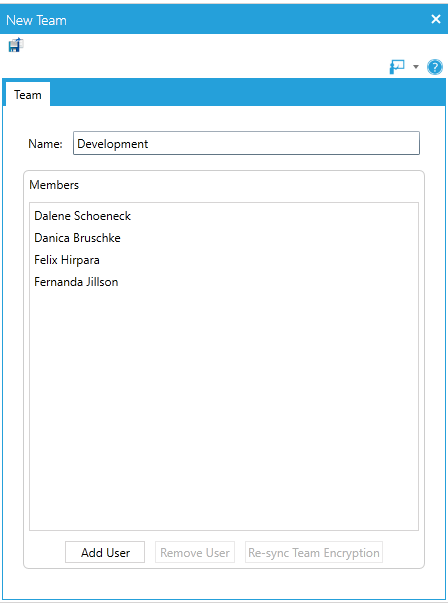Open the feedback speech bubble icon

coord(397,67)
